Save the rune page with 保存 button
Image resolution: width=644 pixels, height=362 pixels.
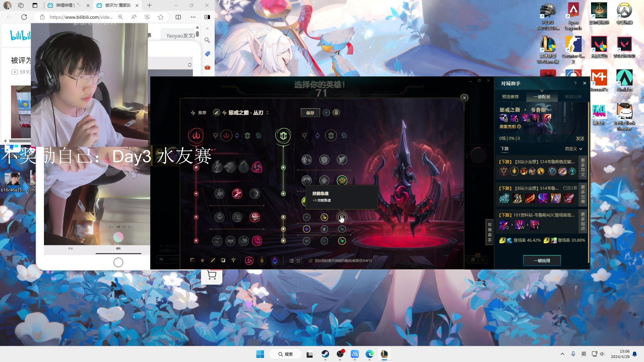click(x=310, y=113)
